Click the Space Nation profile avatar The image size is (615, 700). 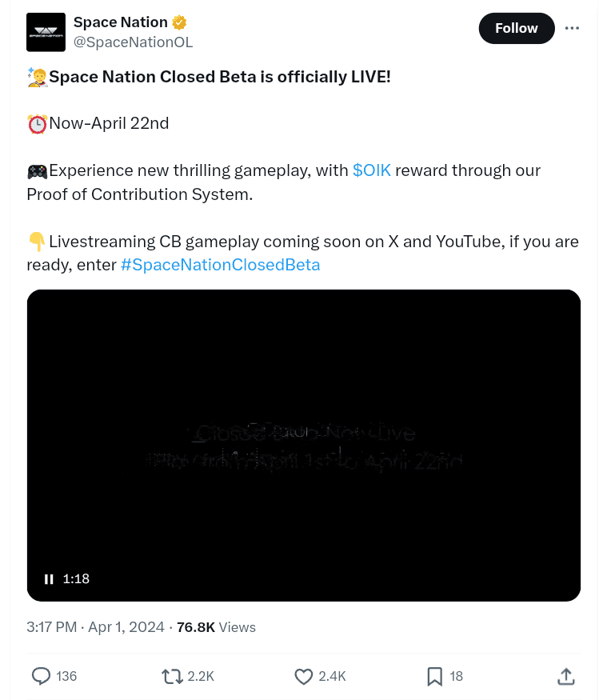click(46, 33)
